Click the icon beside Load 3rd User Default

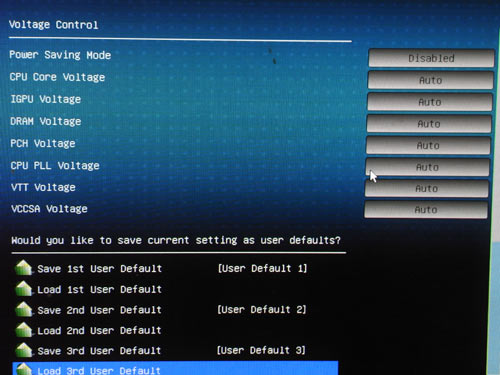click(24, 369)
